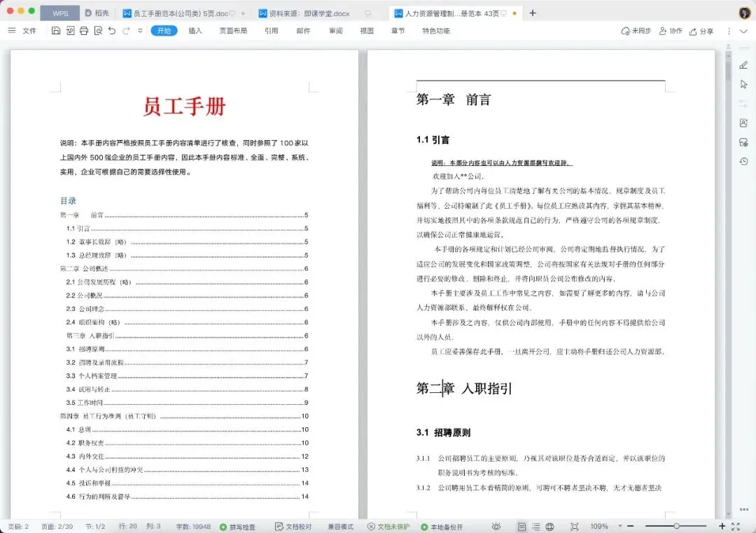The image size is (756, 533).
Task: Switch to page layout view icon
Action: click(x=521, y=527)
